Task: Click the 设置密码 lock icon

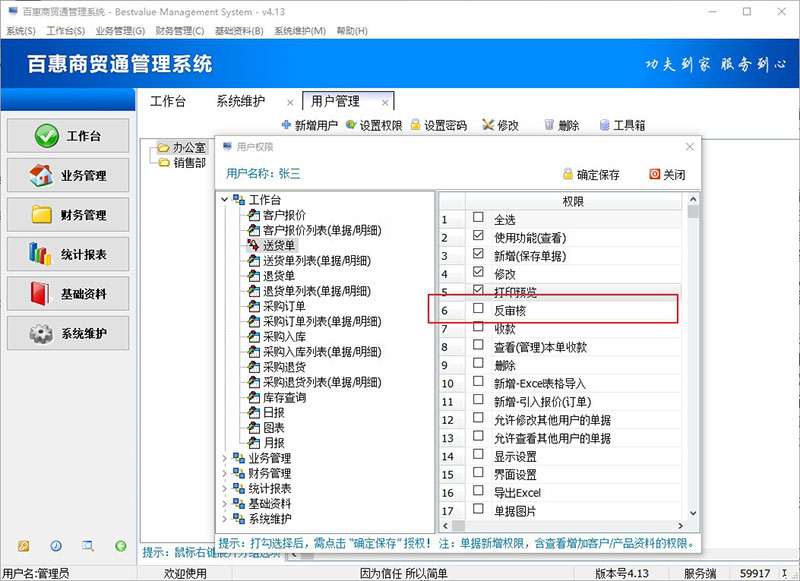Action: click(415, 124)
